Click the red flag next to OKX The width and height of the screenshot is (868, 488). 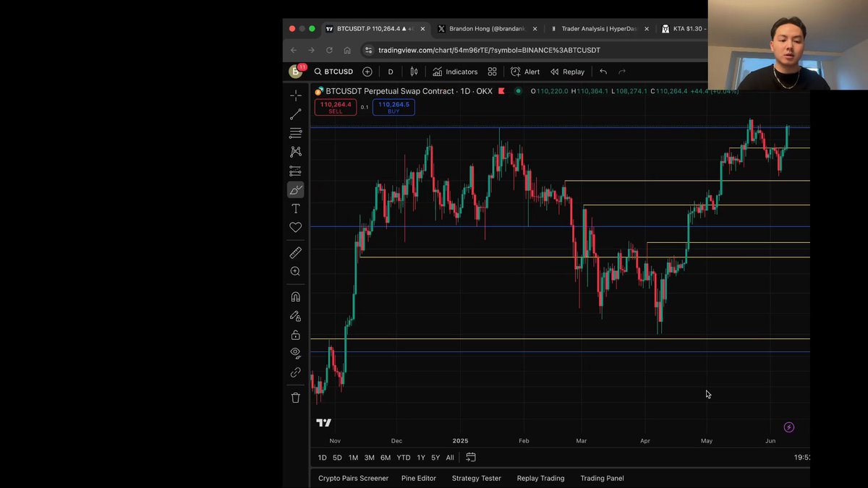[501, 91]
